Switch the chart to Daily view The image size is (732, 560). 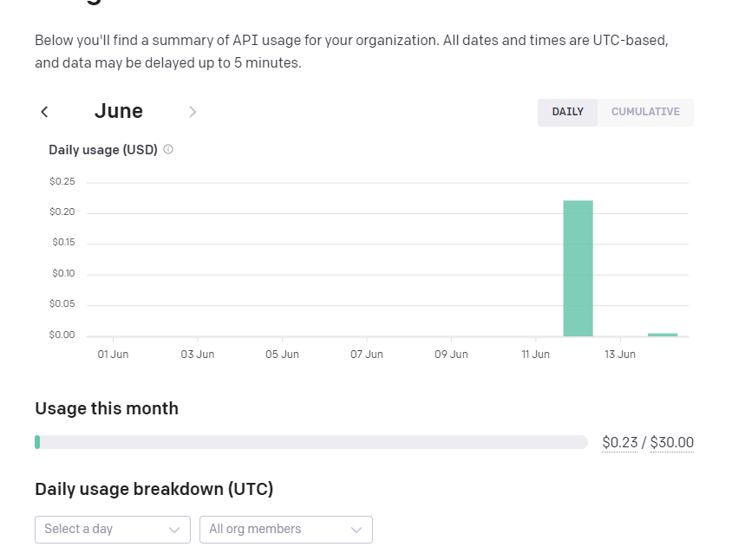tap(567, 112)
